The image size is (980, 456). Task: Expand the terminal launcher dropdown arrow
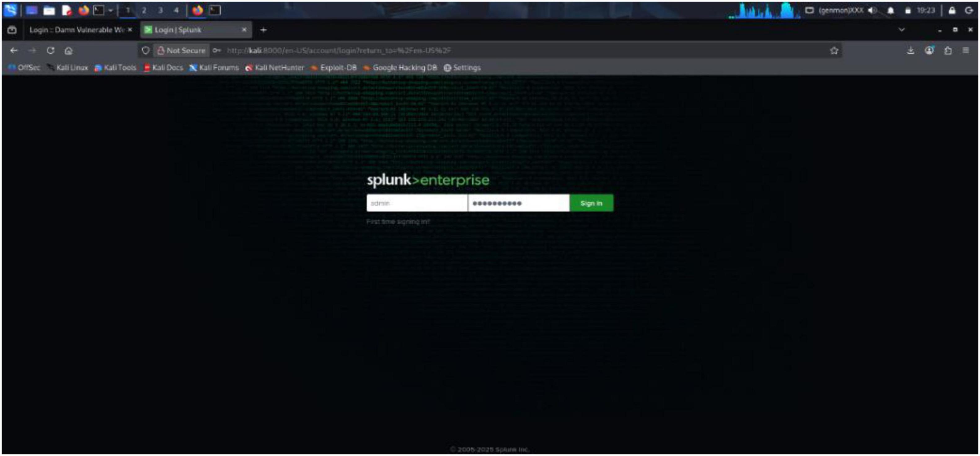click(111, 10)
